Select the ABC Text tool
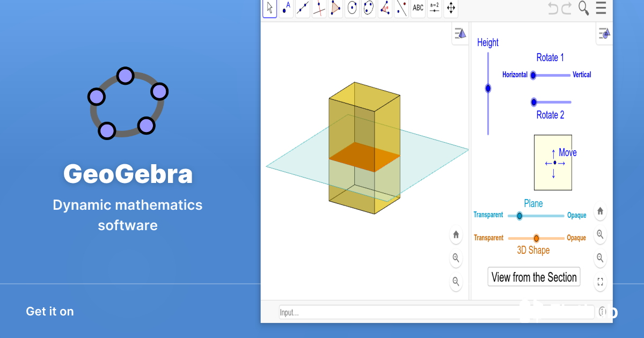 click(x=418, y=8)
